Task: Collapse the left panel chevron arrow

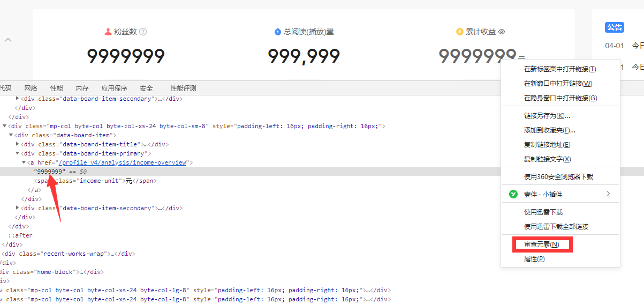Action: [8, 40]
